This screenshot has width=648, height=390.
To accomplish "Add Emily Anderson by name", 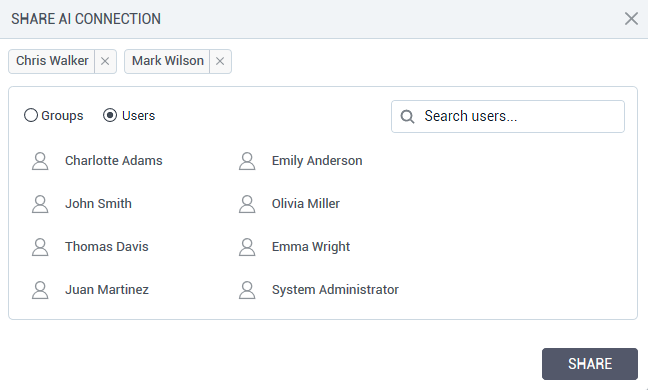I will [317, 161].
